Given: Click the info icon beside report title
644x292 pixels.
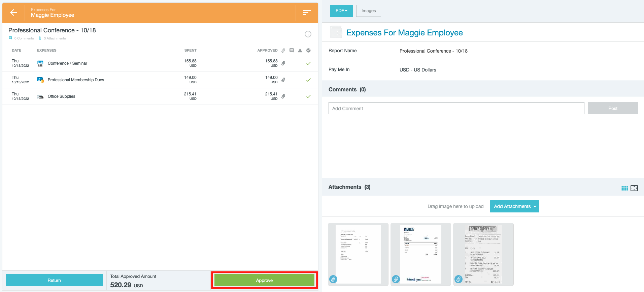Looking at the screenshot, I should [x=308, y=34].
